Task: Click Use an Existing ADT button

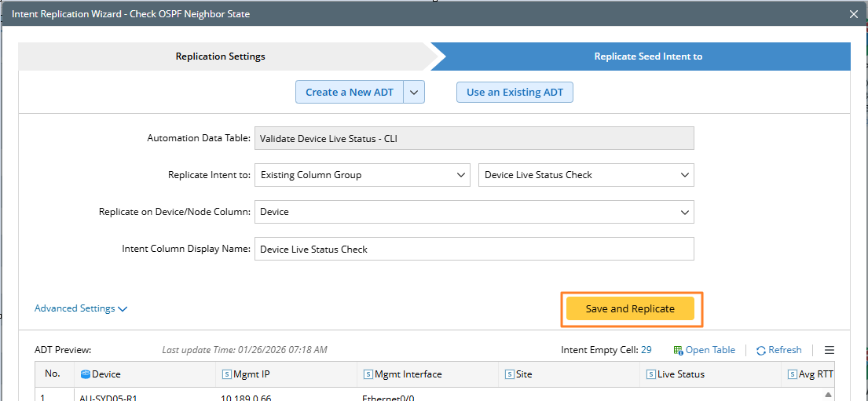Action: [x=515, y=92]
